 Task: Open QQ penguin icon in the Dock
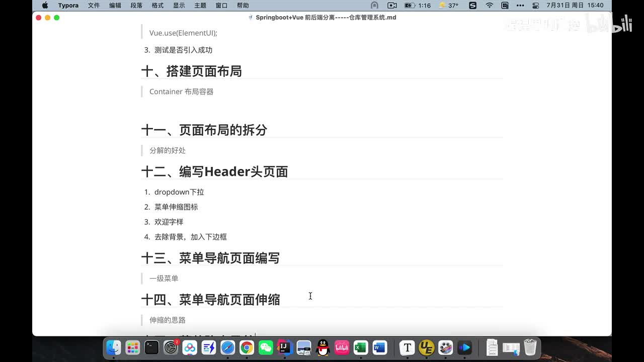[323, 347]
